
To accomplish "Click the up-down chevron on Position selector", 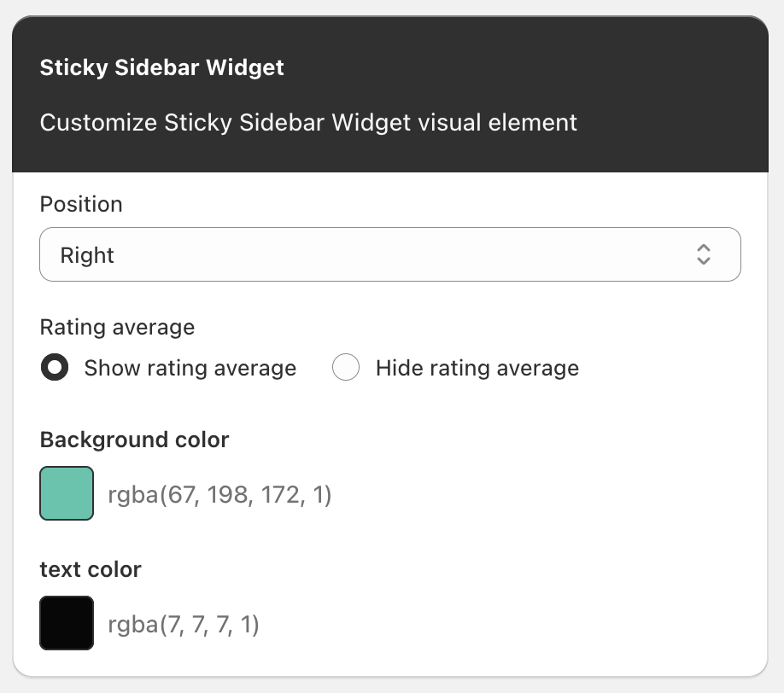I will tap(702, 254).
